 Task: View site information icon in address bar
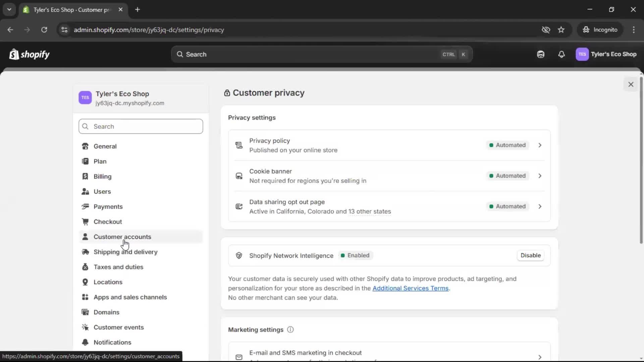(64, 30)
